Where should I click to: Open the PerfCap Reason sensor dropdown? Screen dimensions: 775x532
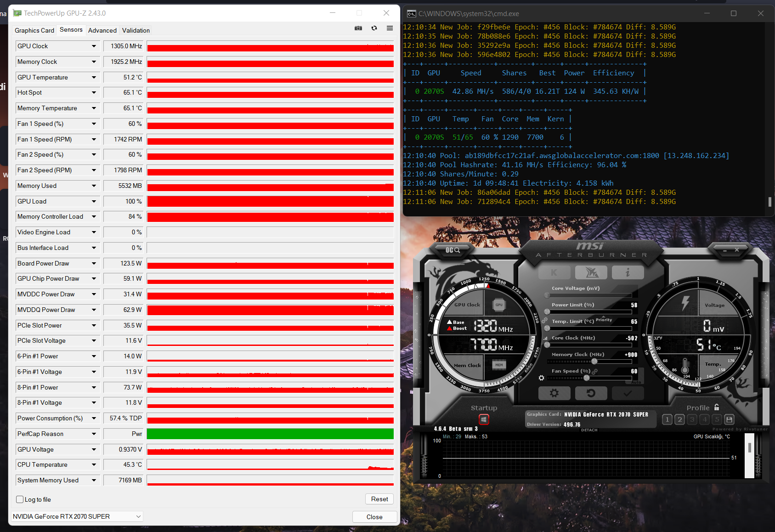point(94,434)
